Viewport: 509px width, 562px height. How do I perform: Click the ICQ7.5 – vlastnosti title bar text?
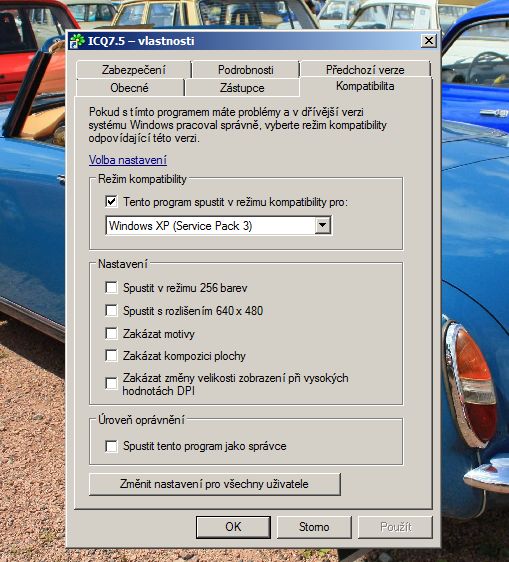[141, 41]
